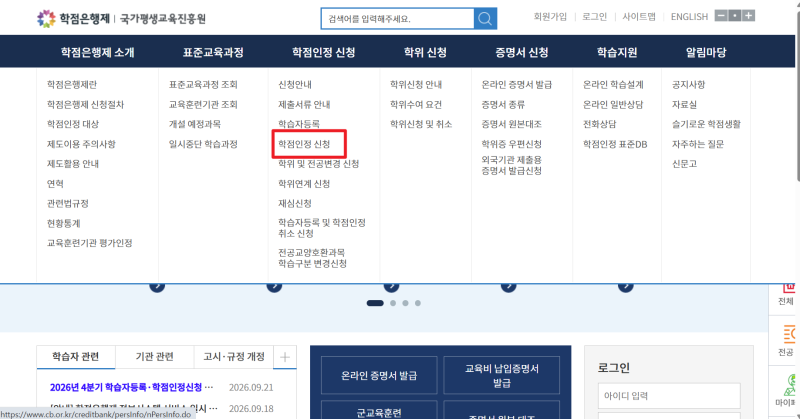The image size is (800, 419).
Task: Open 제출서류 안내 submenu item
Action: [304, 104]
